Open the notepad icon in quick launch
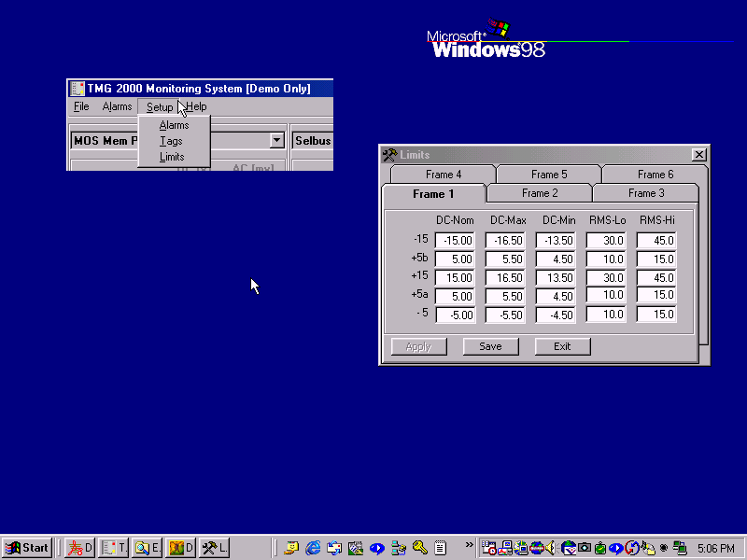Screen dimensions: 747x560 coord(441,548)
